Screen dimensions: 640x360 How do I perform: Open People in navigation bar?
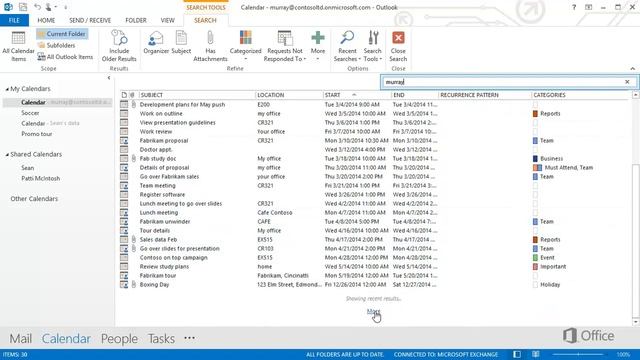pos(119,338)
